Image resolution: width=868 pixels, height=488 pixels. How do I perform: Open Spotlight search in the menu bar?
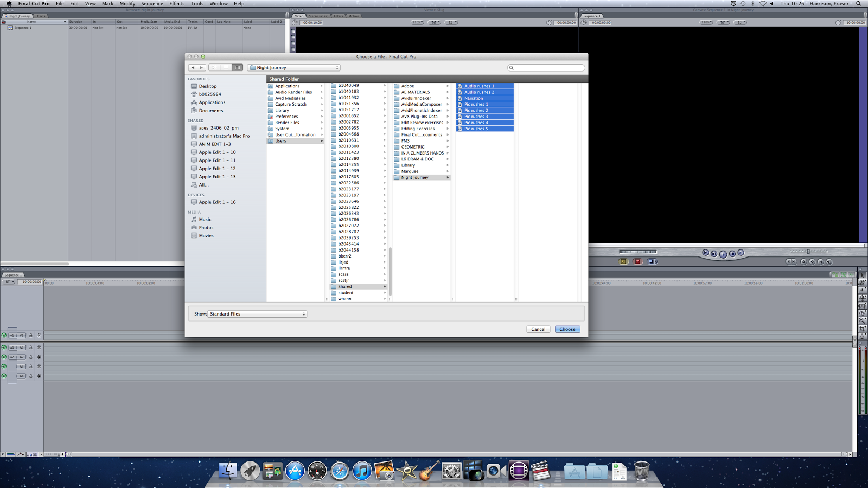pyautogui.click(x=859, y=4)
